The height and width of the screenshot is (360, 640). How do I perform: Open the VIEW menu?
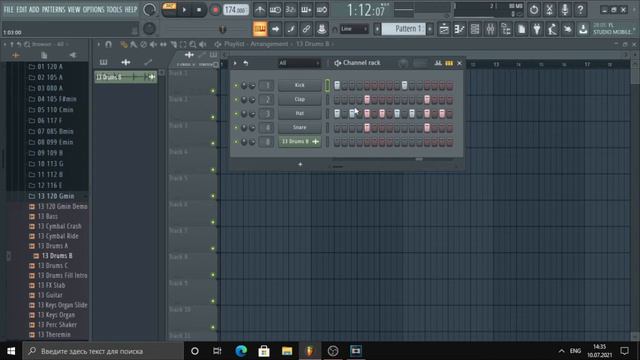[74, 9]
